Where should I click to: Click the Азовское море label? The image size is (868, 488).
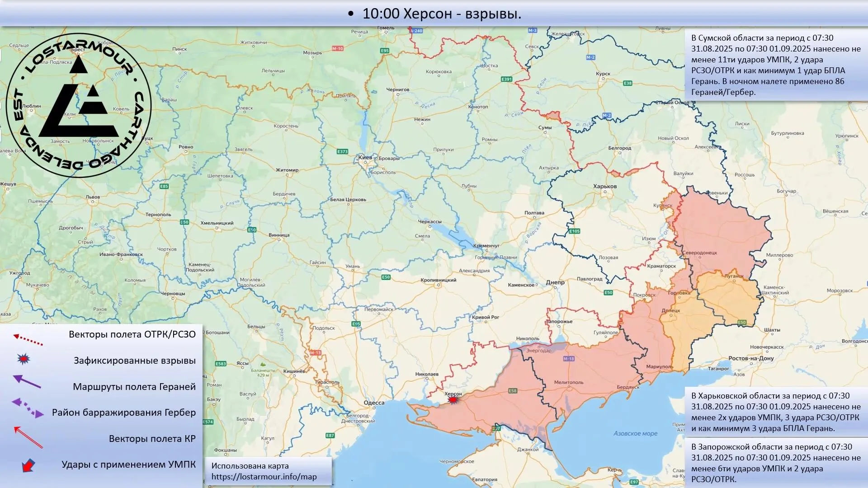tap(635, 433)
